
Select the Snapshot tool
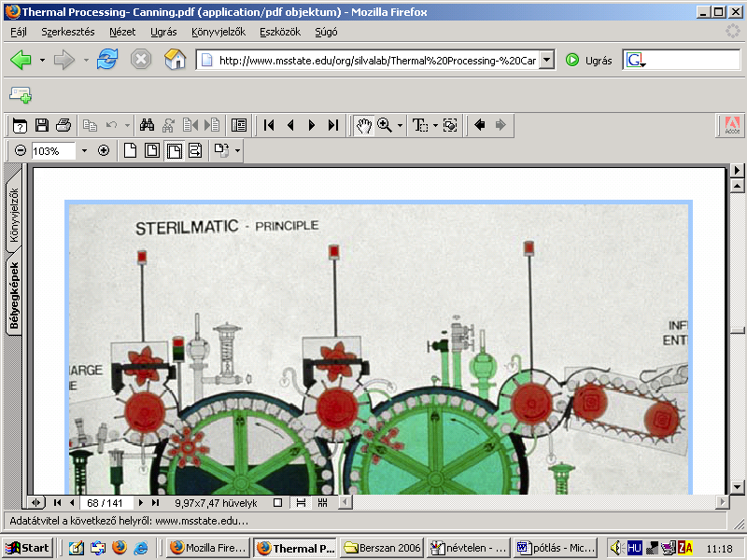click(x=450, y=125)
